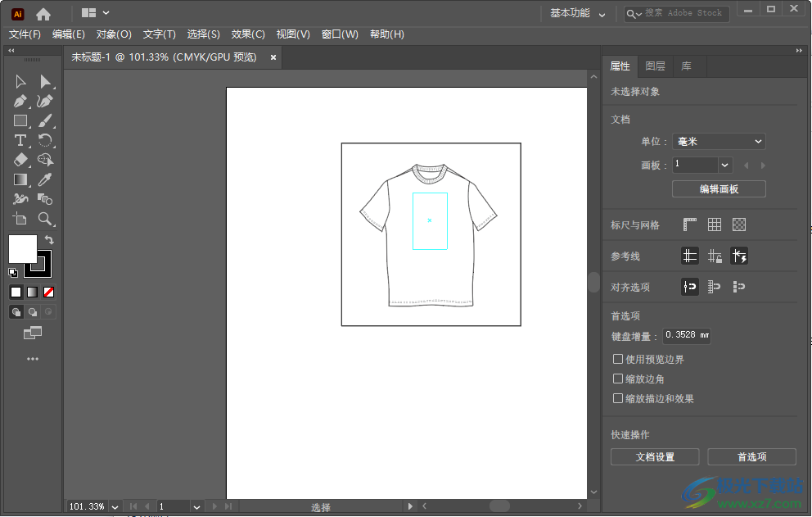The height and width of the screenshot is (517, 812).
Task: Switch to the 库 panel tab
Action: (x=686, y=66)
